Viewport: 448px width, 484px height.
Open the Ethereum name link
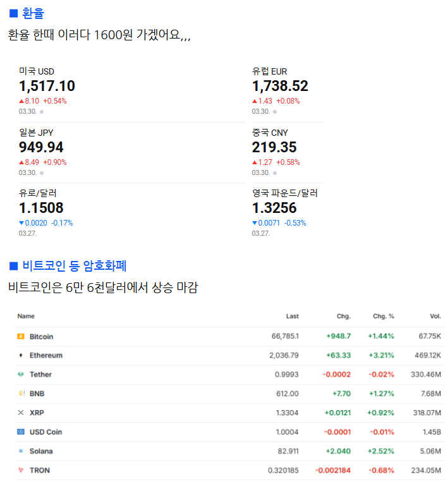coord(45,356)
